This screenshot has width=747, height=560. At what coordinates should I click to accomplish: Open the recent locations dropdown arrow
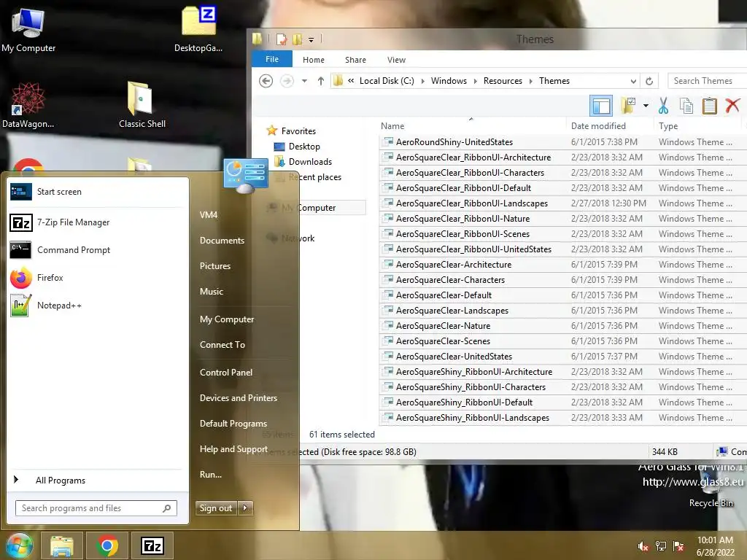pyautogui.click(x=304, y=81)
